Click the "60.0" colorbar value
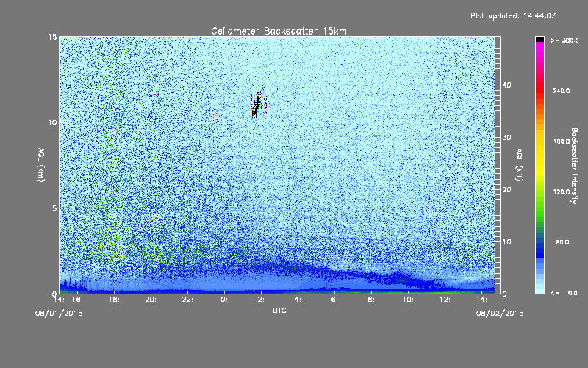The width and height of the screenshot is (588, 368). pyautogui.click(x=562, y=242)
